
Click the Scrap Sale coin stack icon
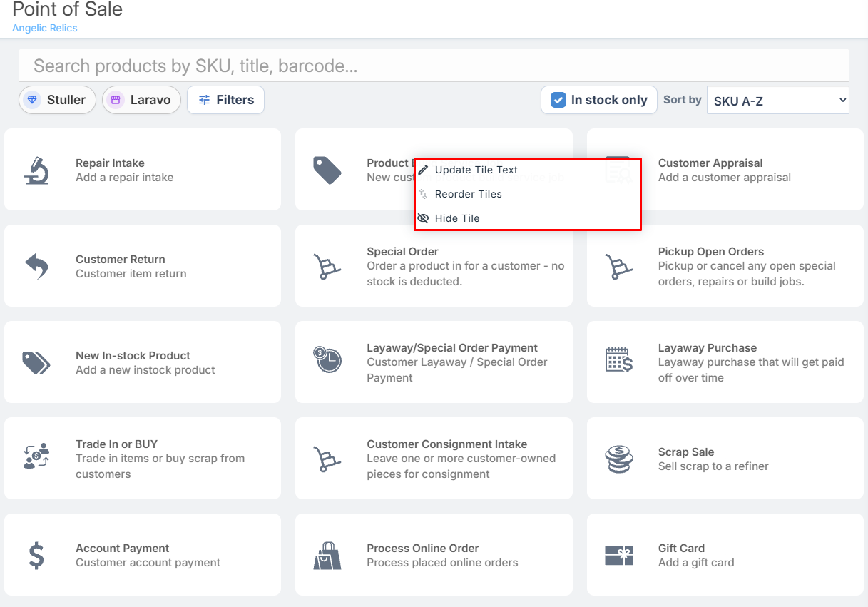[618, 459]
